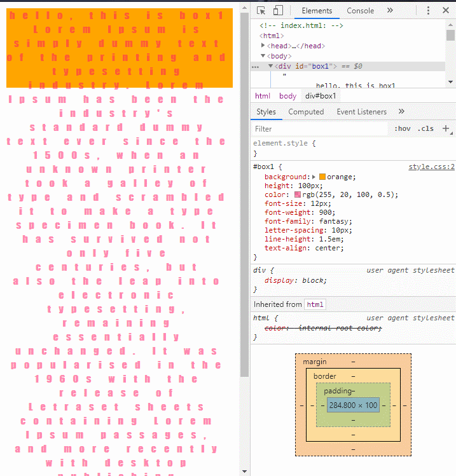Open the DevTools three-dot menu
456x476 pixels.
428,11
